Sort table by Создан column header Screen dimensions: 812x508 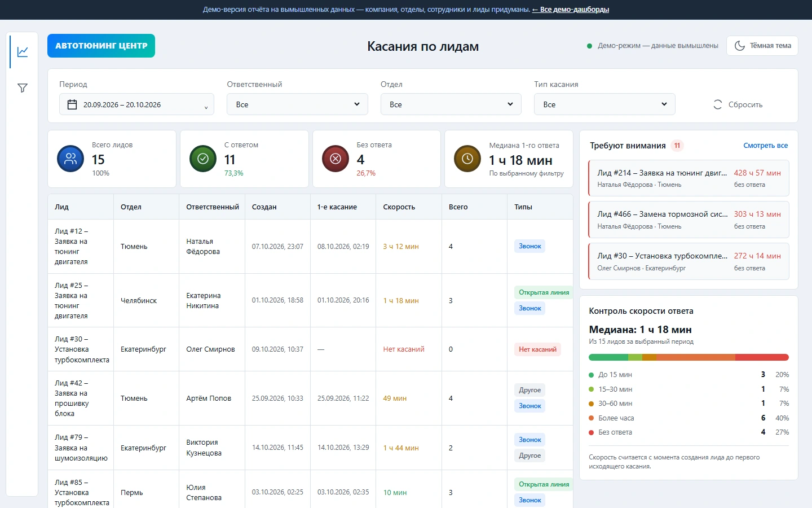(x=264, y=207)
